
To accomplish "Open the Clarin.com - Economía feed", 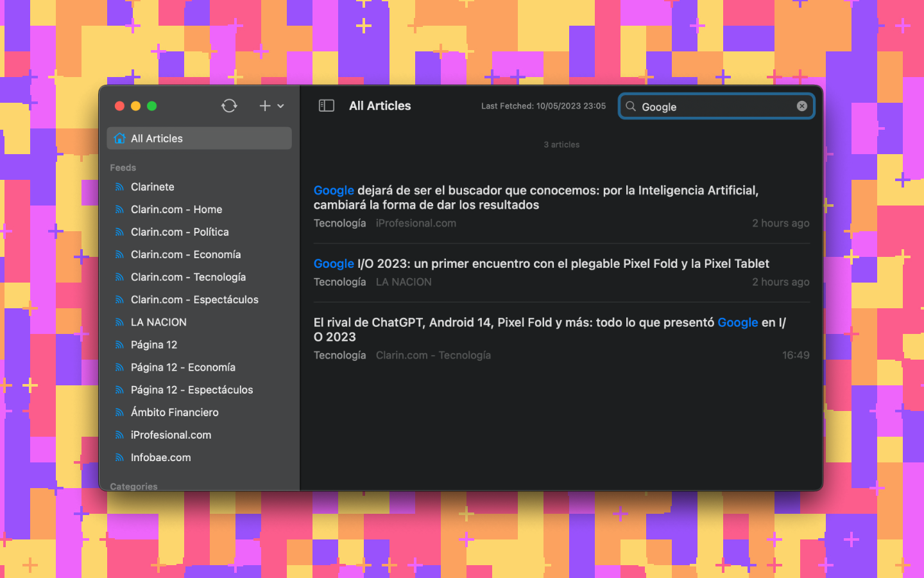I will (199, 254).
